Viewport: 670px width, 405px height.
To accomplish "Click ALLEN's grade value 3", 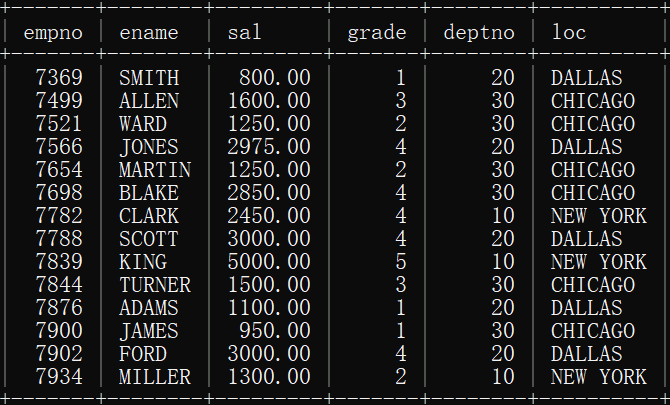I will pos(400,101).
